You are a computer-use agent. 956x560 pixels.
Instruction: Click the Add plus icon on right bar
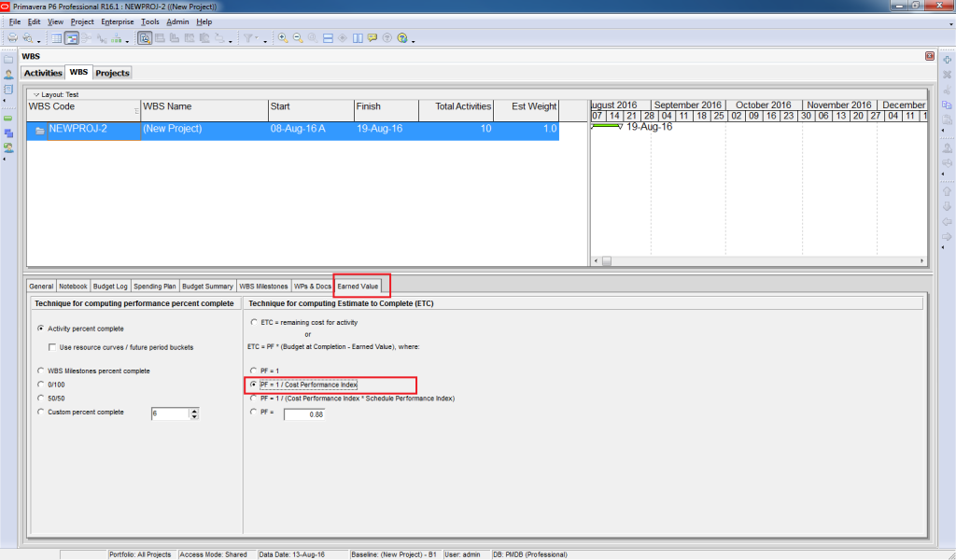pyautogui.click(x=947, y=60)
